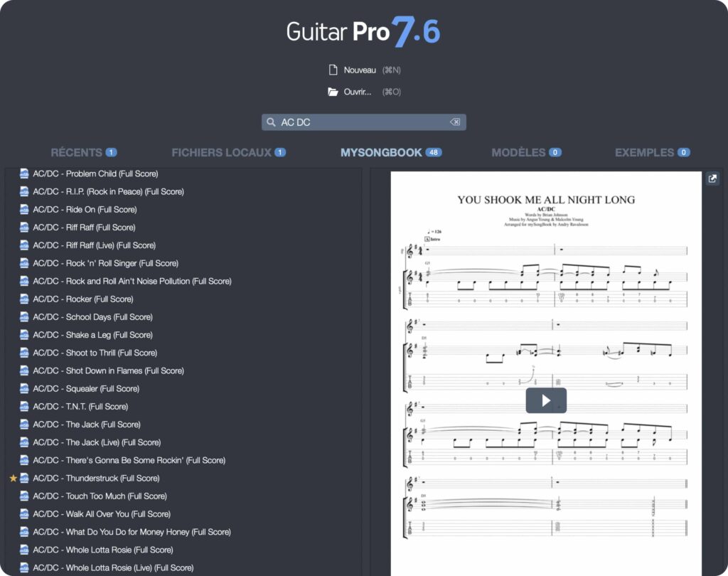This screenshot has height=576, width=728.
Task: Click file icon next to School Days
Action: [24, 317]
